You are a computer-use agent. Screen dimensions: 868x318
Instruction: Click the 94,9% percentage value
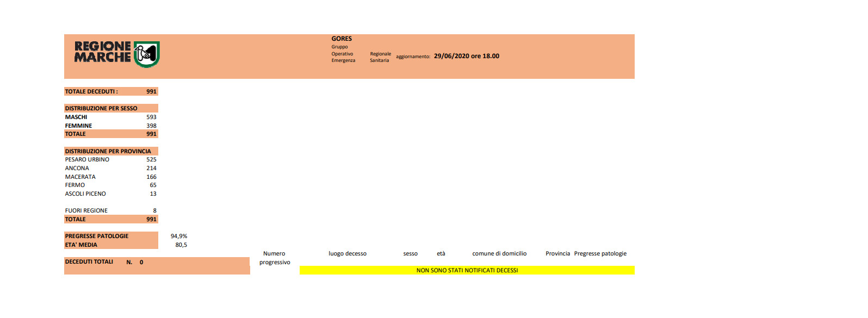(179, 236)
